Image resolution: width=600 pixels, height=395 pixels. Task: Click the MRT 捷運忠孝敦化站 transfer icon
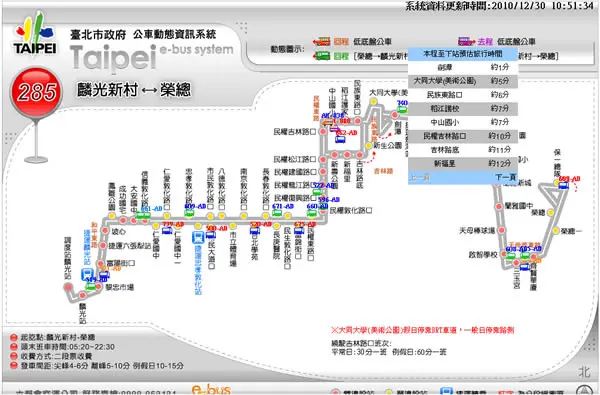coord(198,238)
